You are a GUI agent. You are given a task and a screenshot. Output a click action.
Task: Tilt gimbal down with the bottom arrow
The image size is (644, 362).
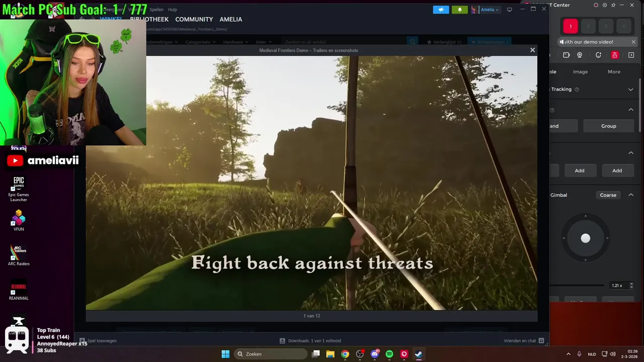click(585, 260)
